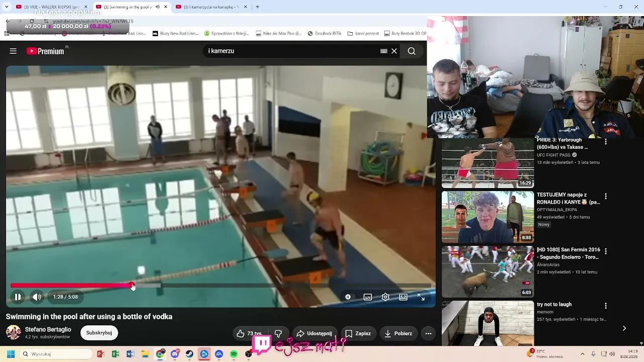644x362 pixels.
Task: Open the player settings gear
Action: [385, 297]
